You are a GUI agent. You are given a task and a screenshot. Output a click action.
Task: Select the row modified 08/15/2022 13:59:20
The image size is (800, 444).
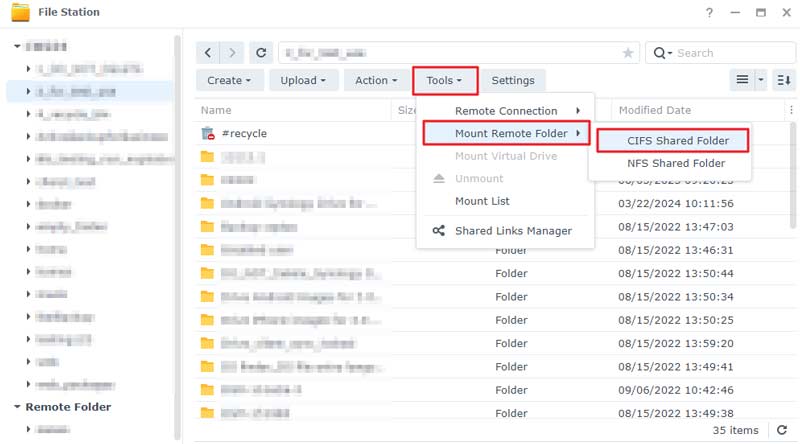492,343
